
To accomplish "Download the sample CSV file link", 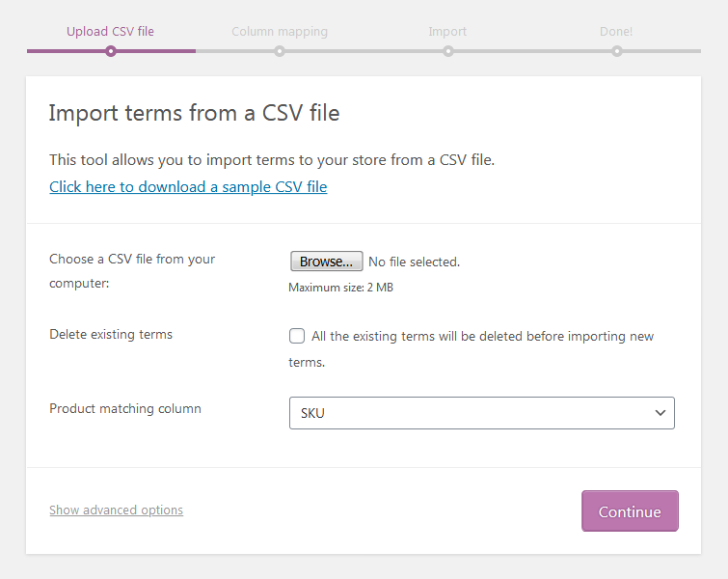I will pos(188,187).
